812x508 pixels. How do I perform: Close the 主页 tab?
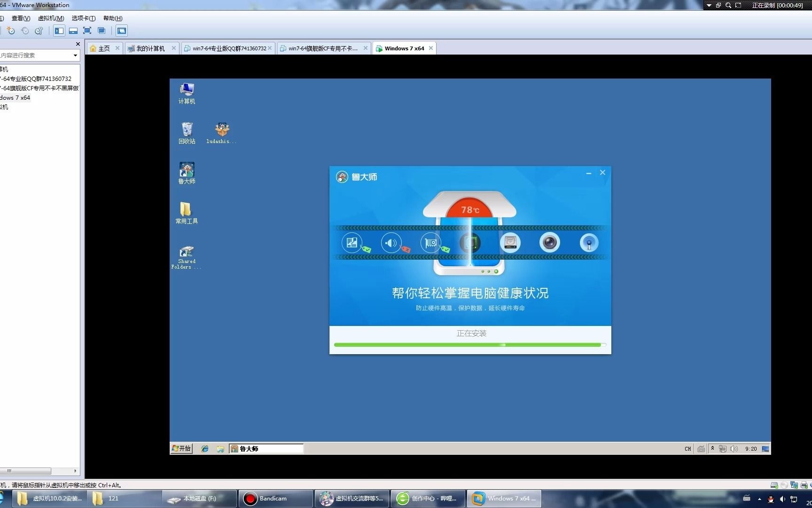(x=117, y=48)
